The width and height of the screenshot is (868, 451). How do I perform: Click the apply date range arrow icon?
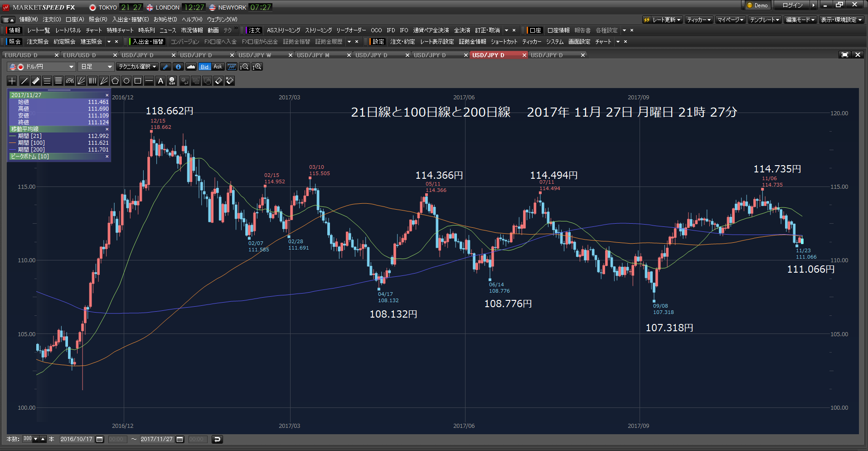click(x=217, y=439)
